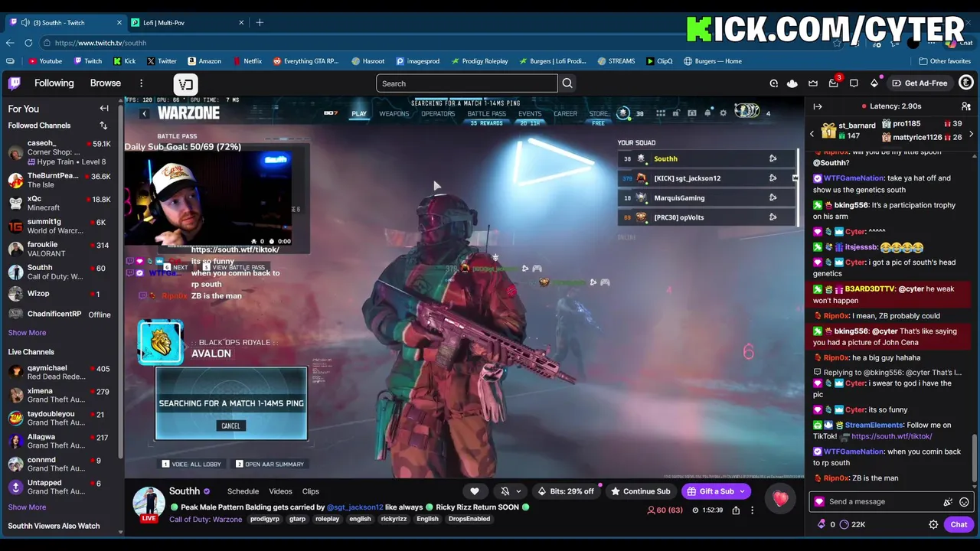Click the prodigyrp stream tag
Viewport: 980px width, 551px height.
click(x=266, y=519)
